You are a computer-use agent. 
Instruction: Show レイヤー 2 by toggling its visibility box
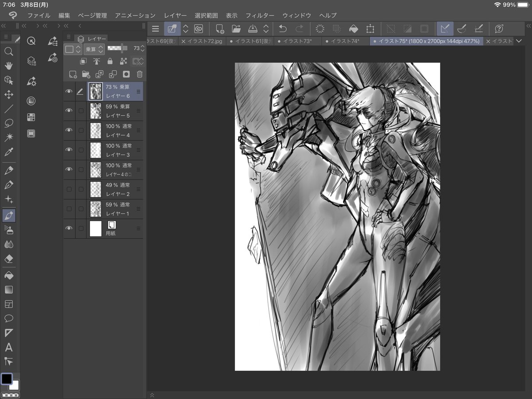[69, 189]
